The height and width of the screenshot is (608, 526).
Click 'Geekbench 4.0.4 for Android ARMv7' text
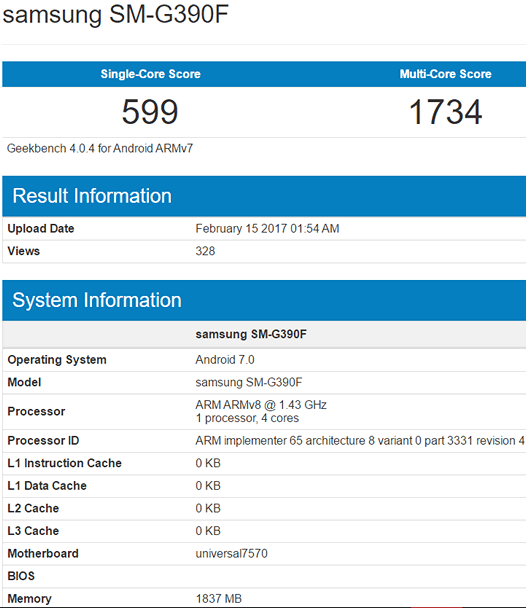(x=100, y=149)
